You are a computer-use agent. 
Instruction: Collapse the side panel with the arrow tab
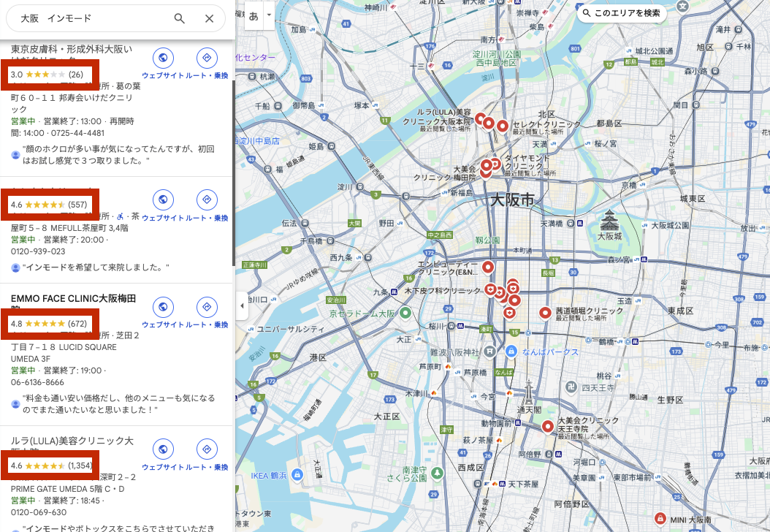pos(242,305)
